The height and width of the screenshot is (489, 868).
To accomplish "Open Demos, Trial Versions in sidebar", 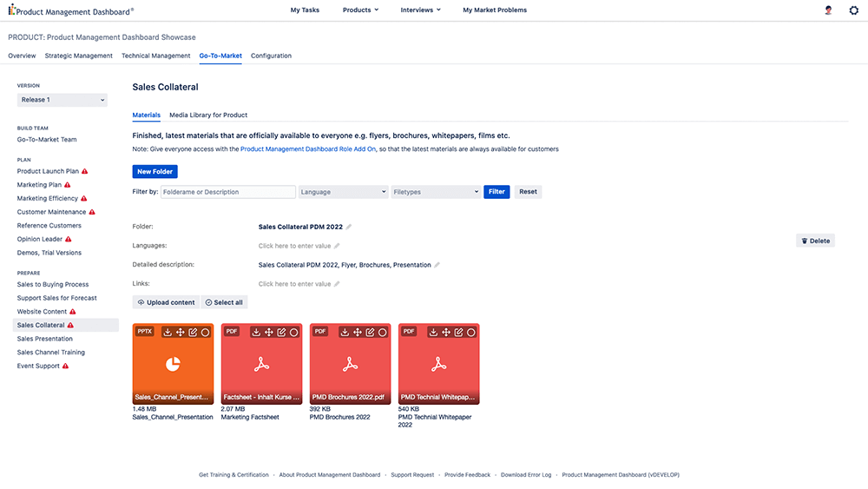I will (x=49, y=253).
